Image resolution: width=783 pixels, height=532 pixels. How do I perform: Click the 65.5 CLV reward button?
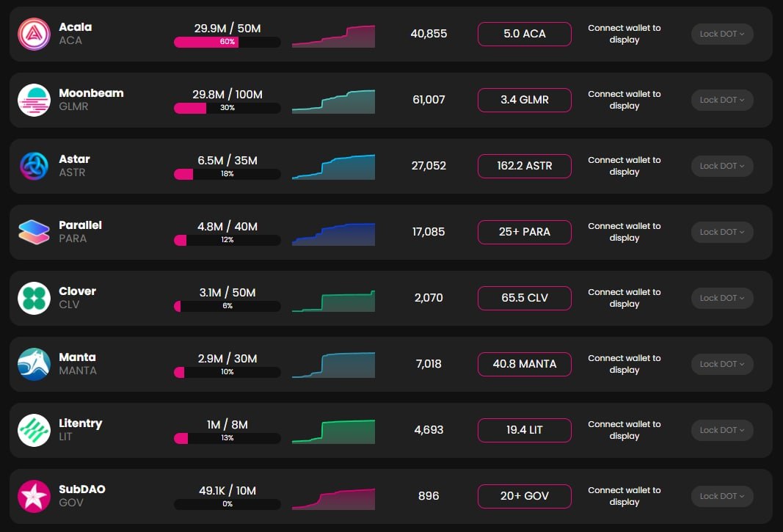[525, 298]
